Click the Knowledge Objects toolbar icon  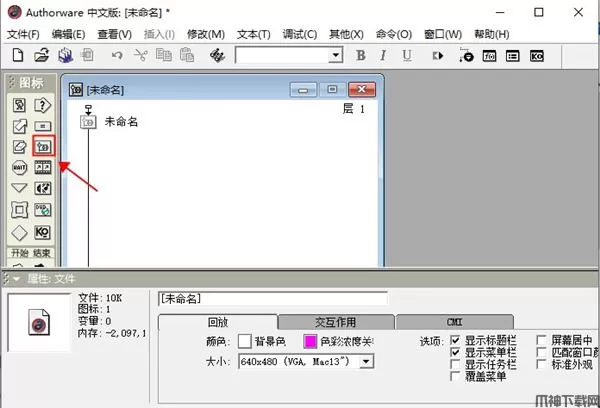(536, 56)
